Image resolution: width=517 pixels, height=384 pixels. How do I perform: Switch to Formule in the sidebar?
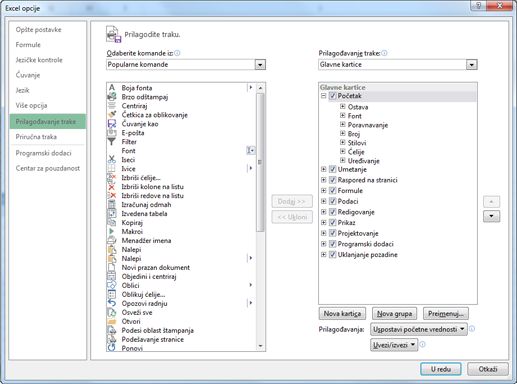(x=28, y=45)
